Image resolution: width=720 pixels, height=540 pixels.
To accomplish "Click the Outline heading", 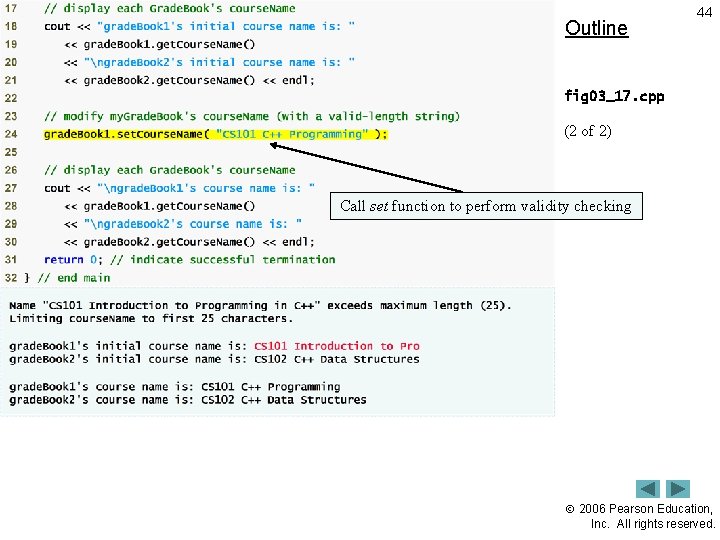I will pos(596,28).
